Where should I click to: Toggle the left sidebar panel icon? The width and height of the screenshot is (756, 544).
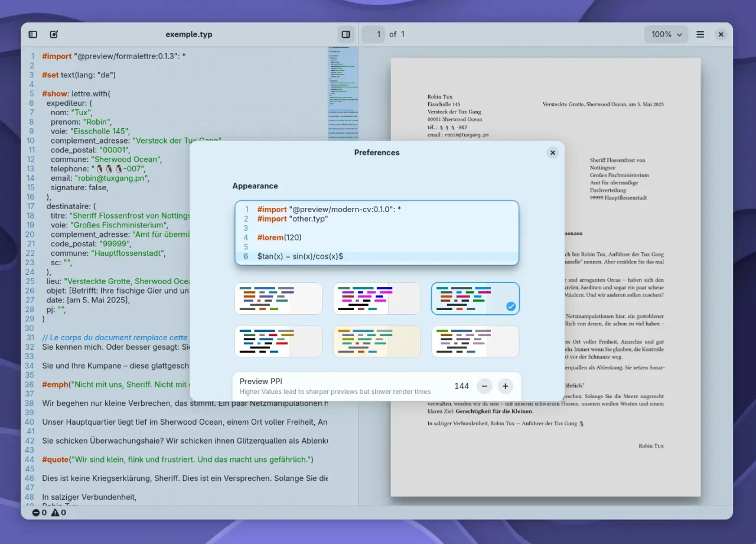point(33,35)
